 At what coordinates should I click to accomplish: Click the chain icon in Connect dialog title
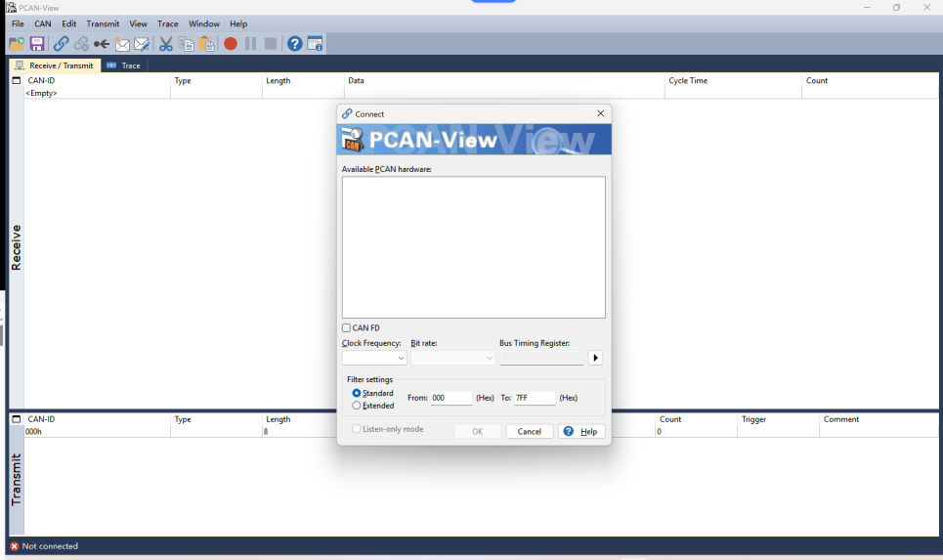tap(347, 113)
